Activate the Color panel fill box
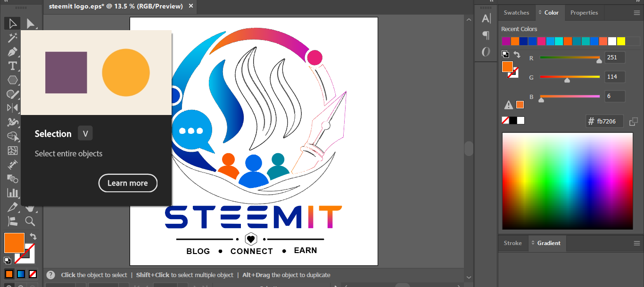 click(507, 67)
